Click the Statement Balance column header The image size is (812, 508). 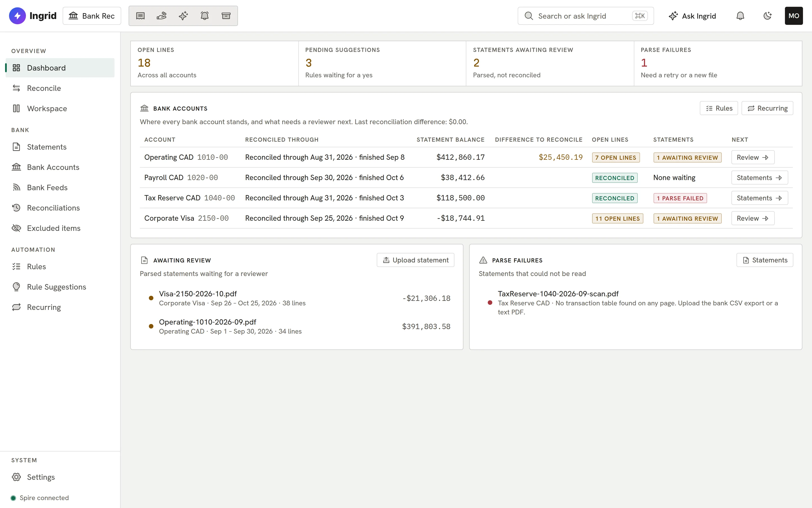450,139
